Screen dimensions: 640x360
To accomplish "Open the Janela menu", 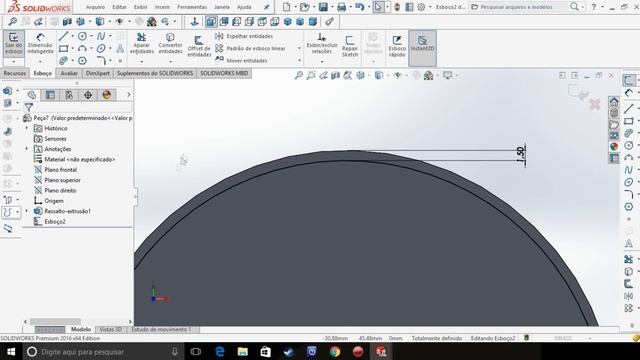I will pyautogui.click(x=222, y=7).
